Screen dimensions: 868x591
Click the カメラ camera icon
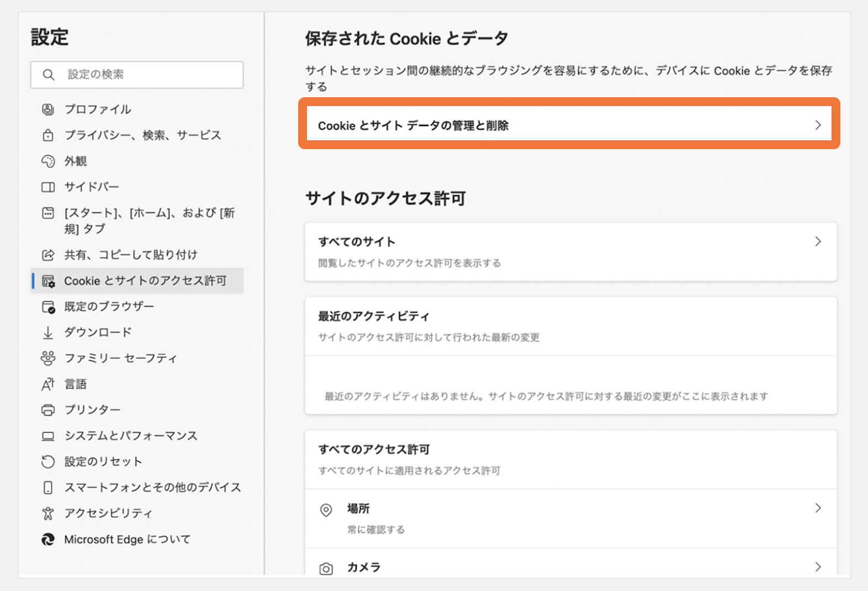pyautogui.click(x=326, y=568)
